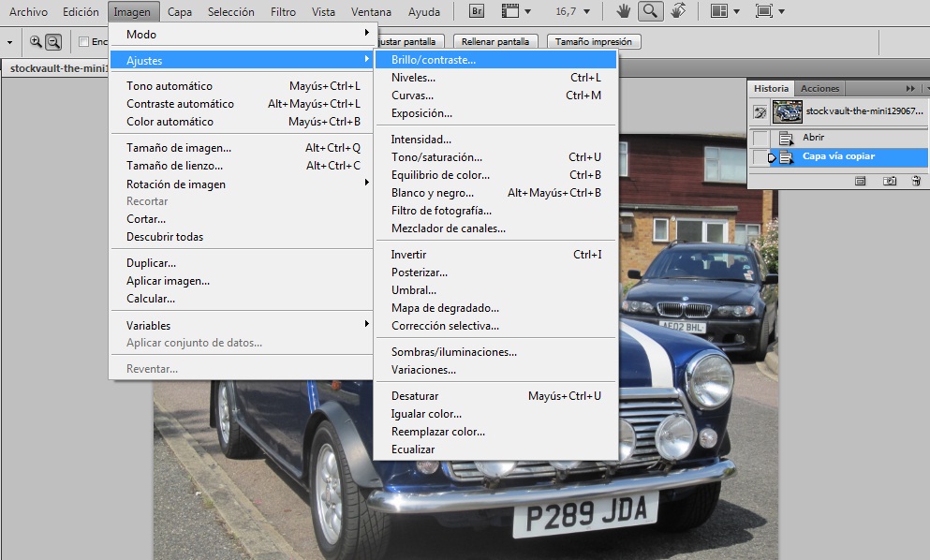Choose the Zoom Out magnifier option
This screenshot has width=930, height=560.
coord(53,41)
